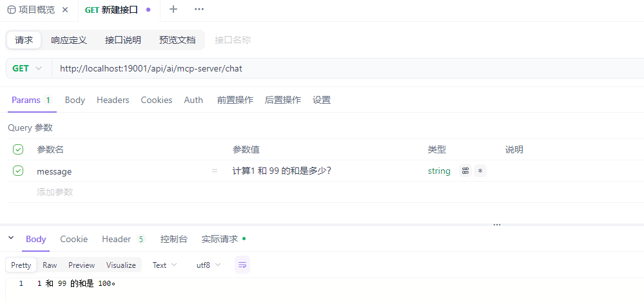Open the GET method dropdown
This screenshot has width=644, height=302.
click(28, 68)
